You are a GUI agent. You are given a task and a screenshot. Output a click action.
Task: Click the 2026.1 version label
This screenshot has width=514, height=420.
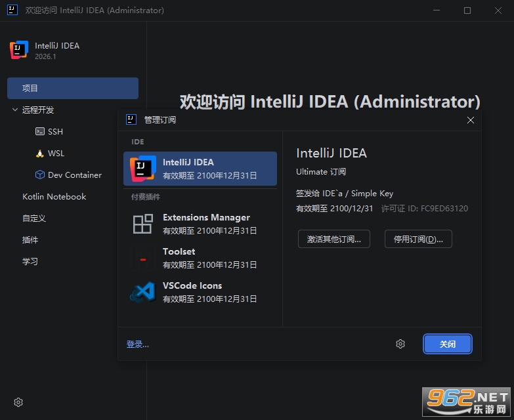(x=45, y=56)
